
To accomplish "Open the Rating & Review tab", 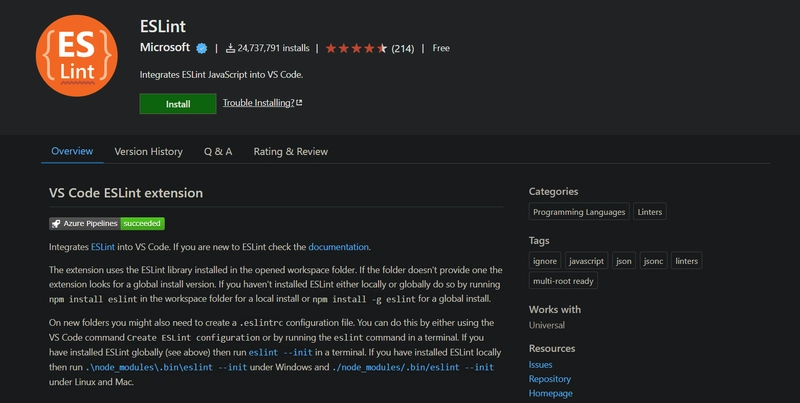I will [x=291, y=152].
